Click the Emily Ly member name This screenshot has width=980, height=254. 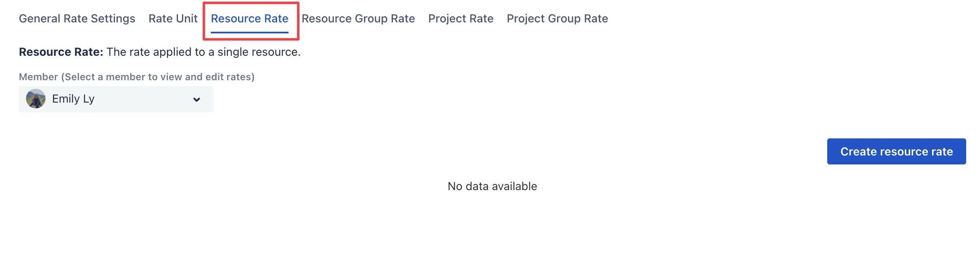(x=73, y=99)
